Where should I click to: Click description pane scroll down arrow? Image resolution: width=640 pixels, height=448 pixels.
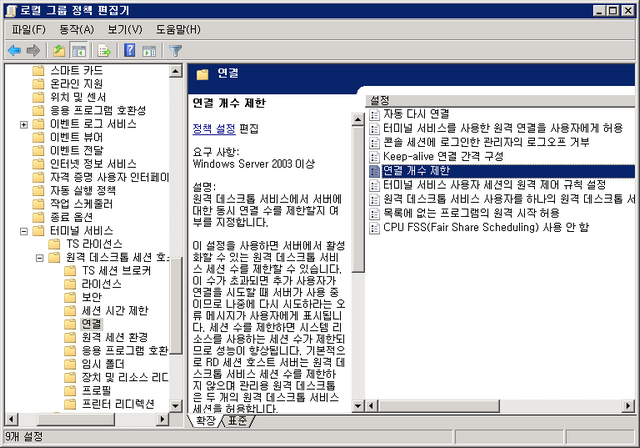point(358,406)
